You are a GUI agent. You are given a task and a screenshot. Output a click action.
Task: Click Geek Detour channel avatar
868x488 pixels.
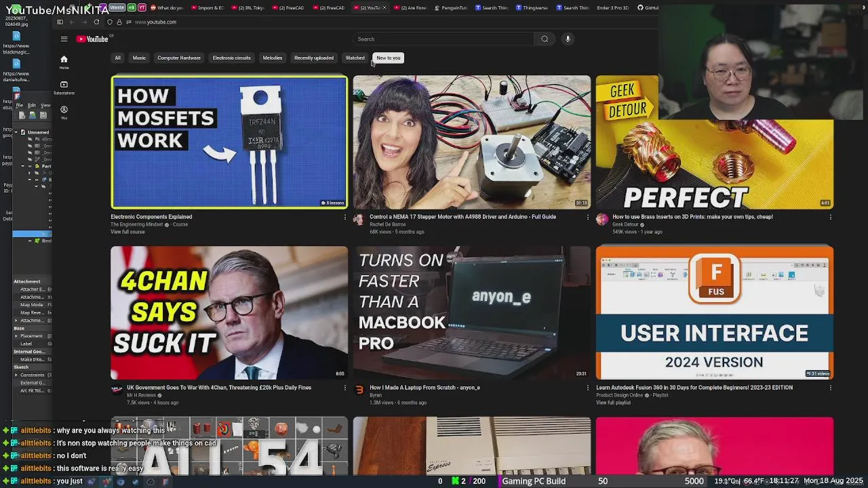pyautogui.click(x=601, y=219)
